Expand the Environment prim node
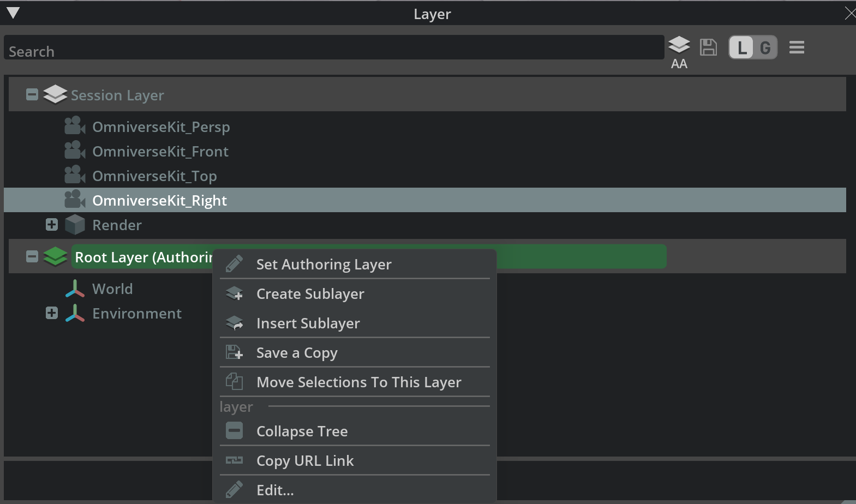 point(52,313)
